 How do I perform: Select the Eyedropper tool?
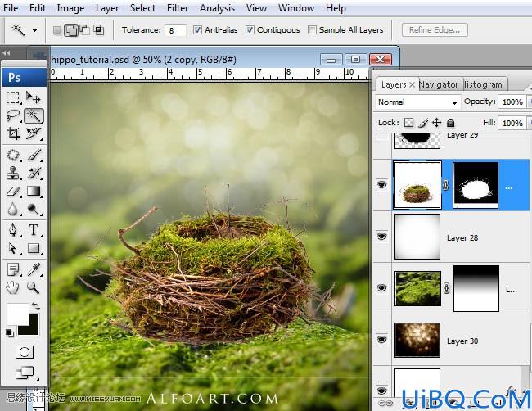coord(34,270)
